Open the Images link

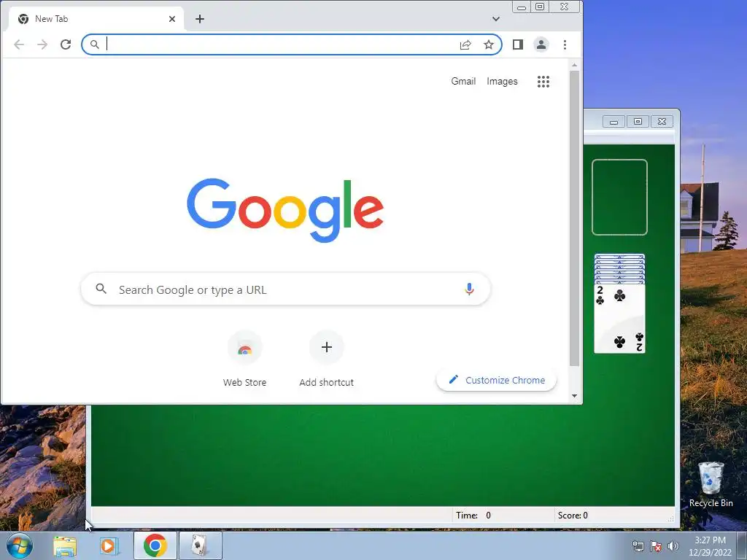click(x=502, y=82)
